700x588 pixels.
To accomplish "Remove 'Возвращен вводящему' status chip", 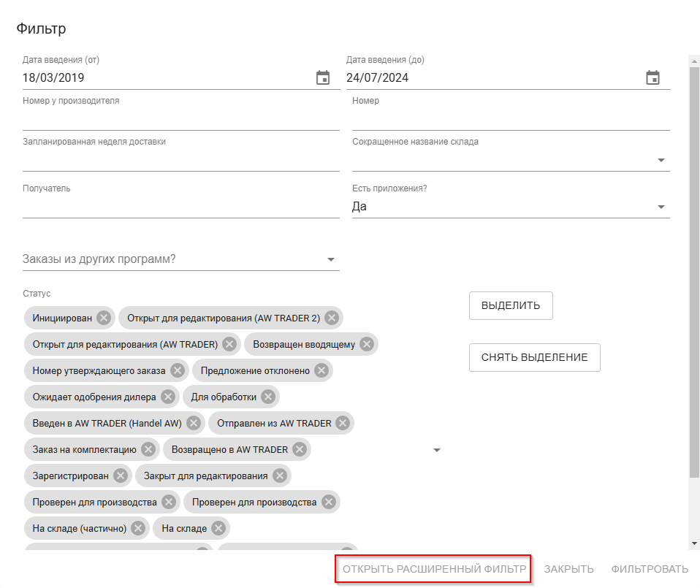I will [x=367, y=344].
